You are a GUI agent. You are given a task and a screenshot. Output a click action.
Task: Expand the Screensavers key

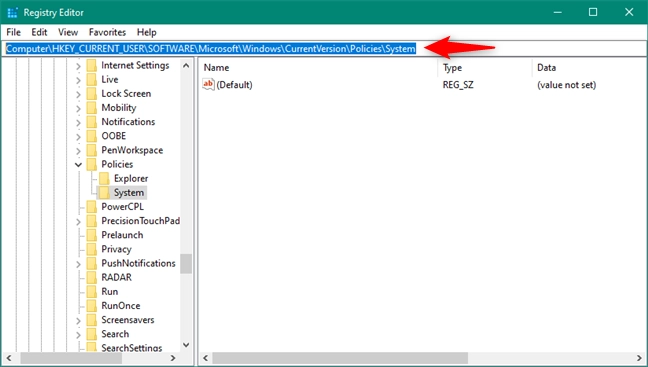(79, 320)
